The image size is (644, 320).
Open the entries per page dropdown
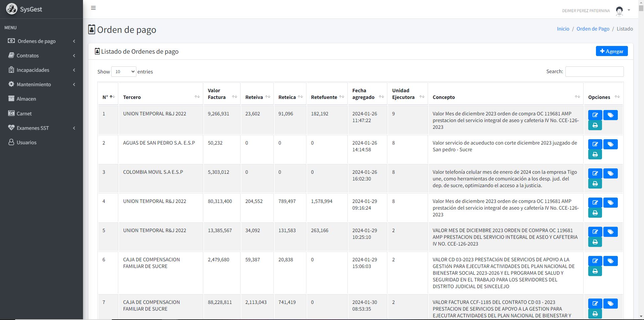tap(124, 71)
